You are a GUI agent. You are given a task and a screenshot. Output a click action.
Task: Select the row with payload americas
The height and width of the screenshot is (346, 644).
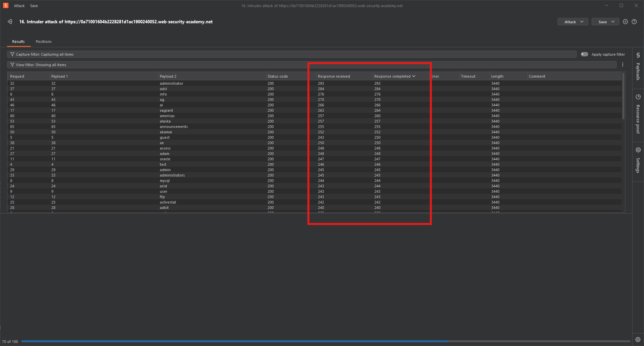pyautogui.click(x=315, y=116)
